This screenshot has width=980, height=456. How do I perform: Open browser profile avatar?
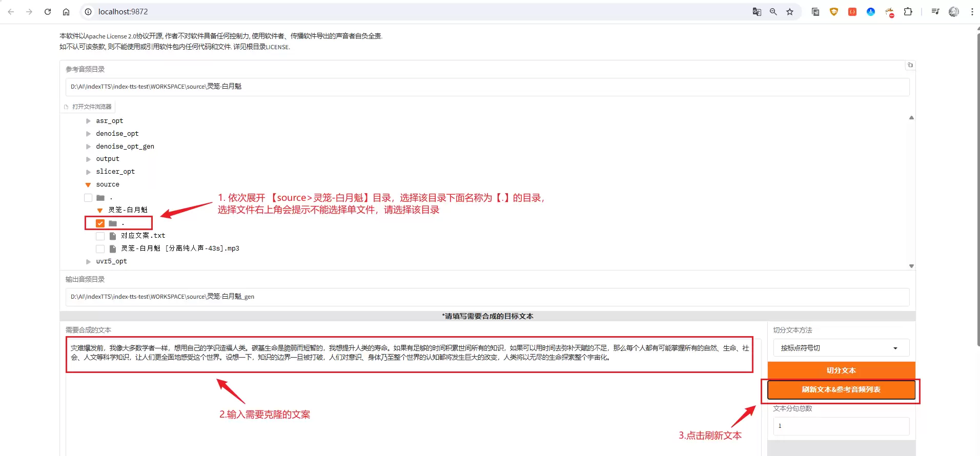pos(954,12)
